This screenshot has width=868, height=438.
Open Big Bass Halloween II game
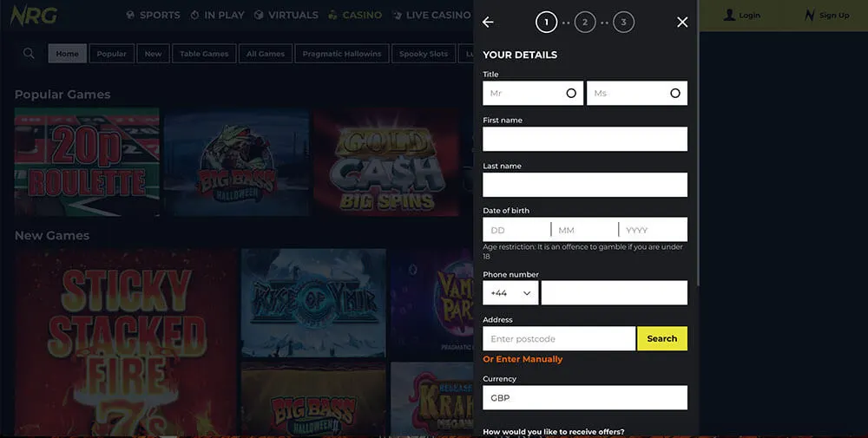(313, 399)
